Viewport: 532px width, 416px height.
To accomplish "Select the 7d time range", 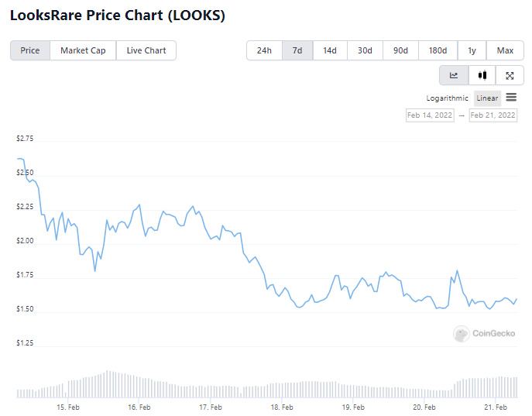I will (x=297, y=50).
